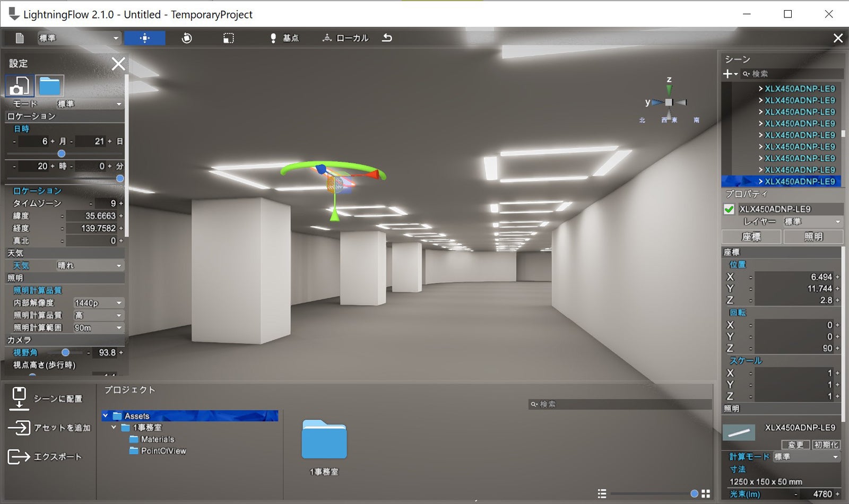The height and width of the screenshot is (504, 849).
Task: Select the Scale tool in the toolbar
Action: pos(229,38)
